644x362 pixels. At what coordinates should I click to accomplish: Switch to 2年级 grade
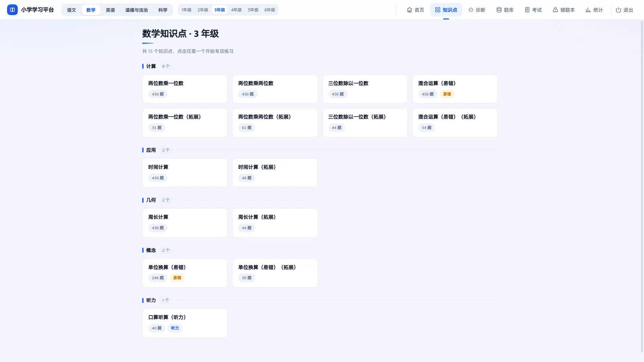click(x=203, y=10)
